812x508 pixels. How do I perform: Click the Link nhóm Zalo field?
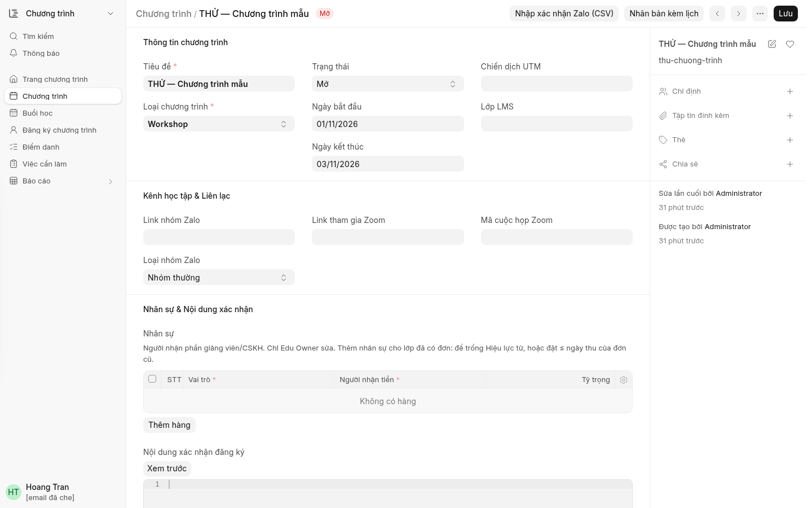(219, 237)
